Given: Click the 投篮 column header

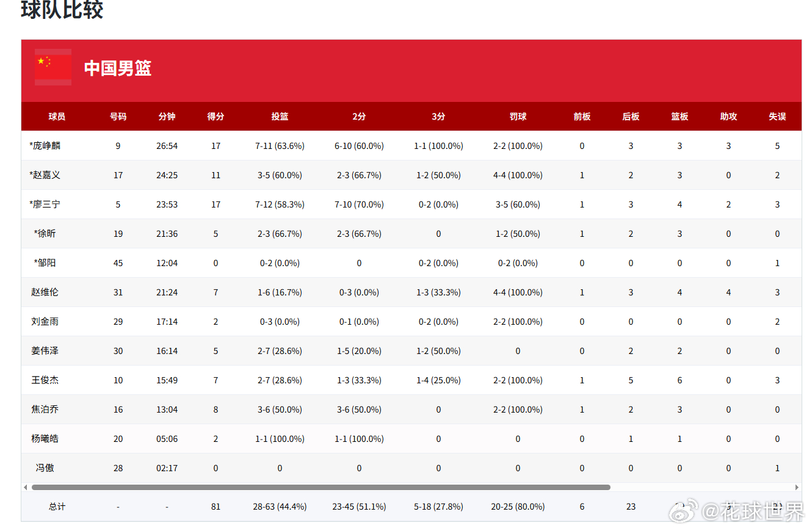Looking at the screenshot, I should point(280,117).
